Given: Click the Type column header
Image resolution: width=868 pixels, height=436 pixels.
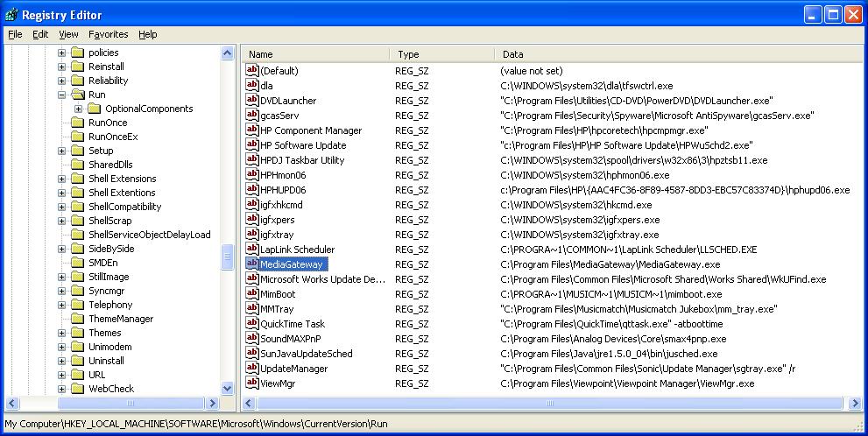Looking at the screenshot, I should point(441,54).
